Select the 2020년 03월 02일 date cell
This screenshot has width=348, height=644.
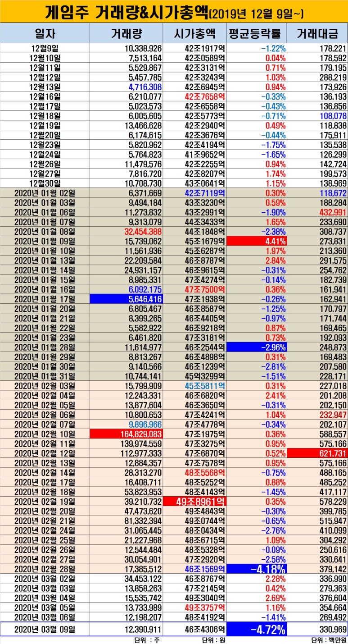point(45,578)
